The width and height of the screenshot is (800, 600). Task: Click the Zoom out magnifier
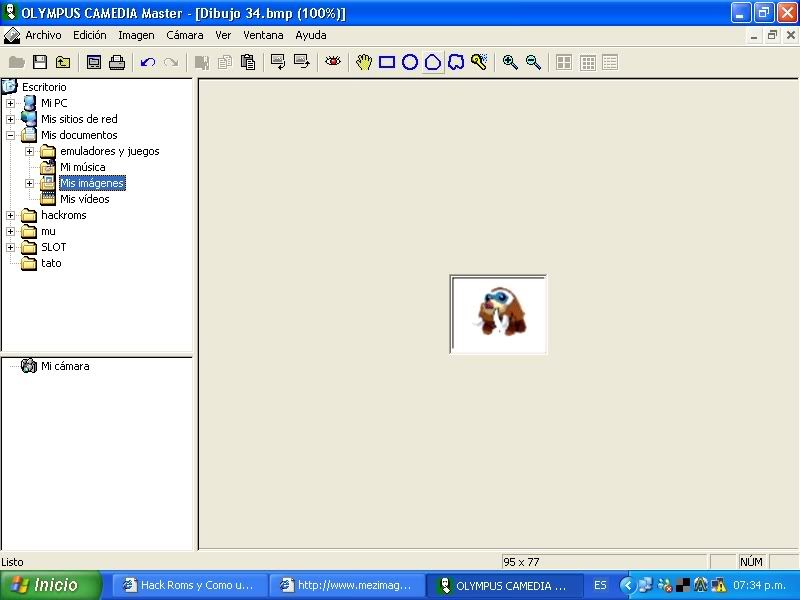tap(533, 62)
